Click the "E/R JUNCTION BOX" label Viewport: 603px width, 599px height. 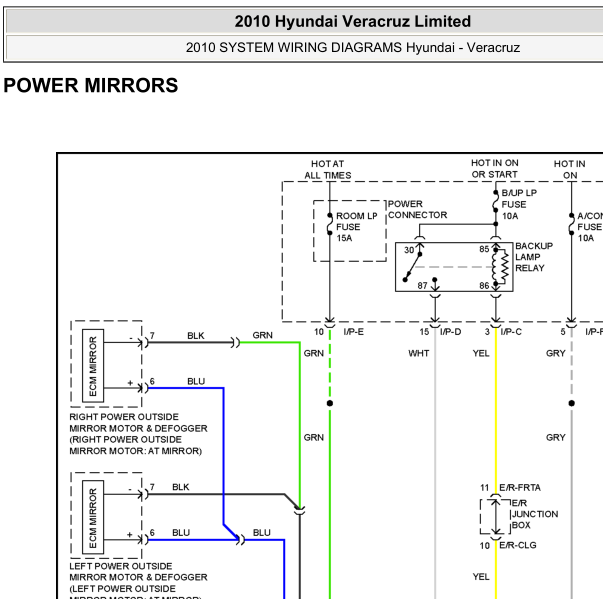click(x=535, y=514)
